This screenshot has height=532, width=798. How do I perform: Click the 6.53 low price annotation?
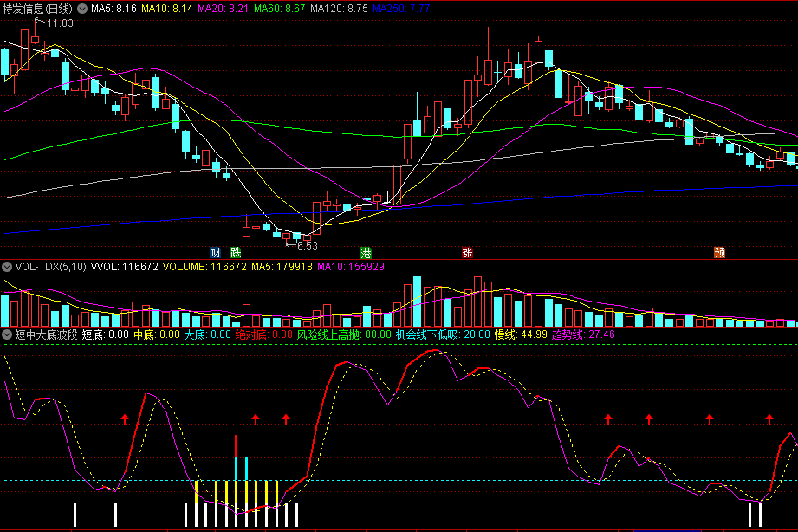coord(308,246)
